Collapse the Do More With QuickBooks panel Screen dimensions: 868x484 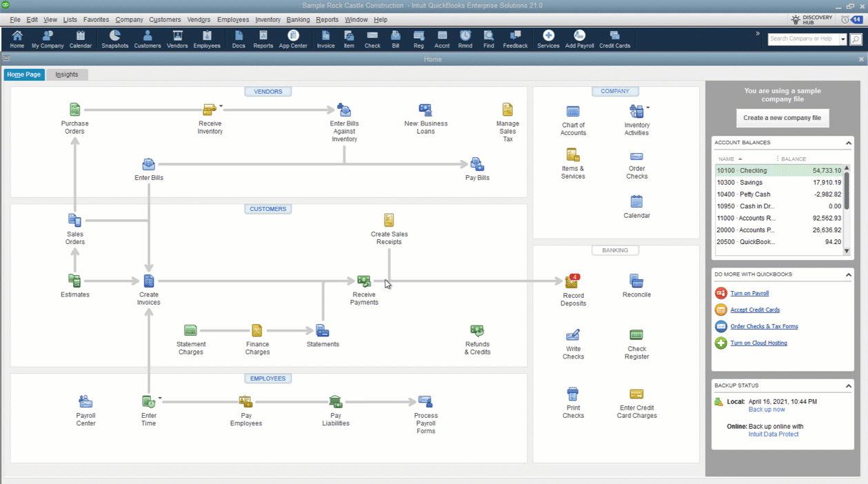pyautogui.click(x=848, y=274)
